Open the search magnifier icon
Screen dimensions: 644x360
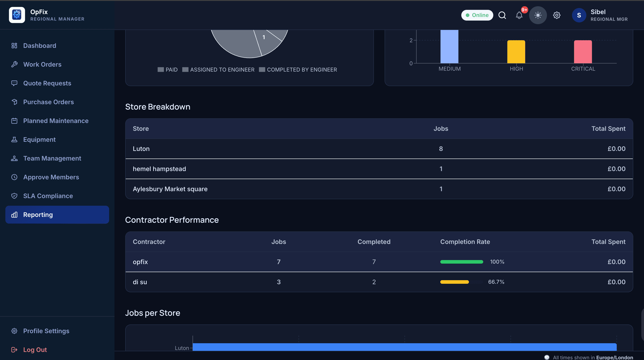tap(502, 15)
